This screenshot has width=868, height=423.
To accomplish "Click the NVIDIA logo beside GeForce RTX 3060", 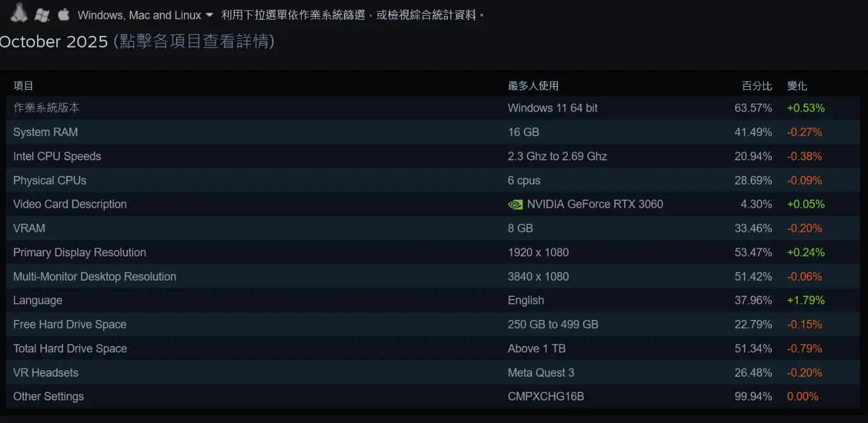I will 515,204.
